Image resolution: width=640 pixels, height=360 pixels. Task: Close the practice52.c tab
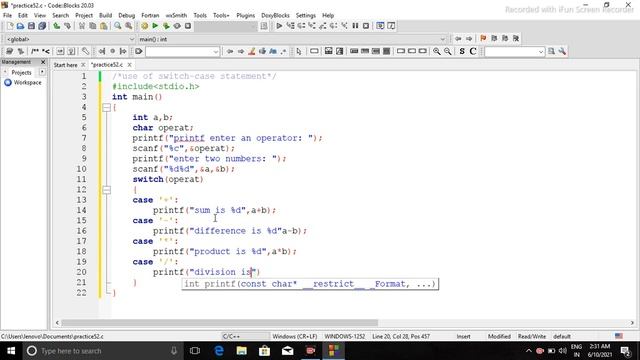tap(129, 65)
